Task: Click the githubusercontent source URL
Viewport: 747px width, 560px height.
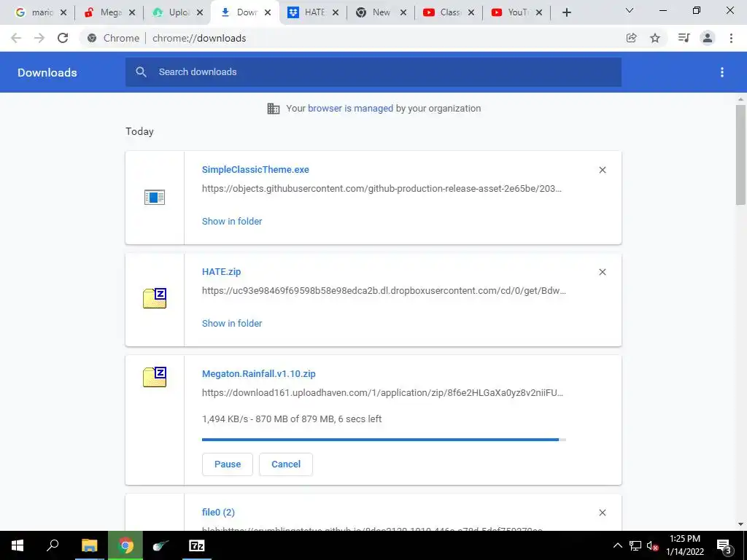Action: [x=382, y=189]
